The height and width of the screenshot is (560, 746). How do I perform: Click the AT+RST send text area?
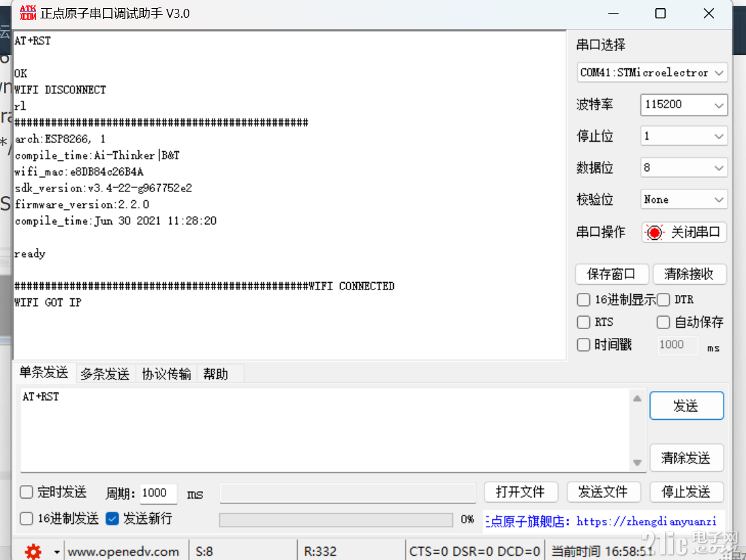tap(324, 430)
